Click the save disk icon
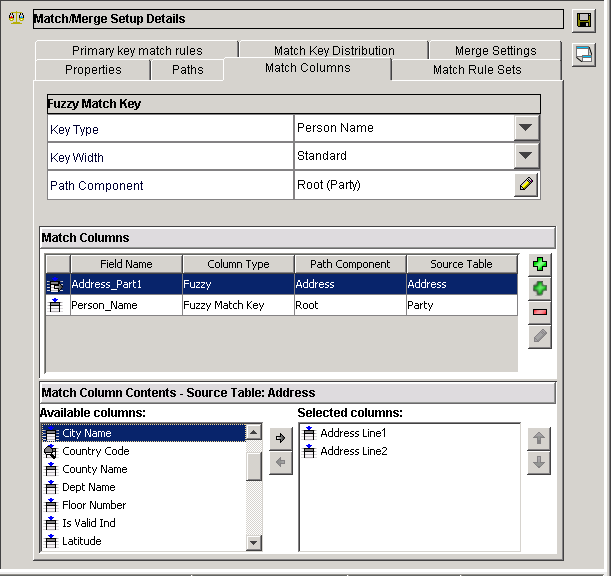The height and width of the screenshot is (576, 611). 584,21
